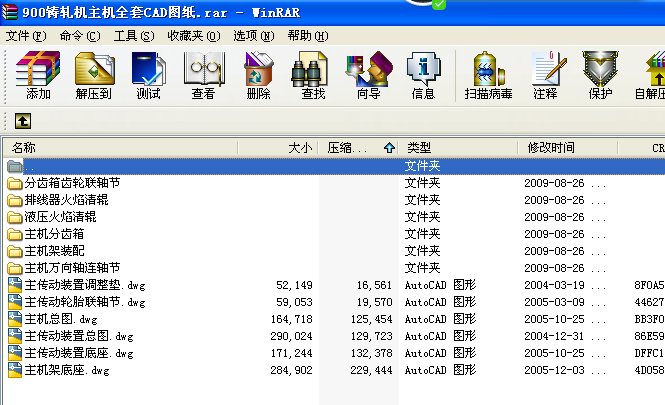Click the WinRAR title bar app icon
The image size is (665, 405).
tap(9, 12)
